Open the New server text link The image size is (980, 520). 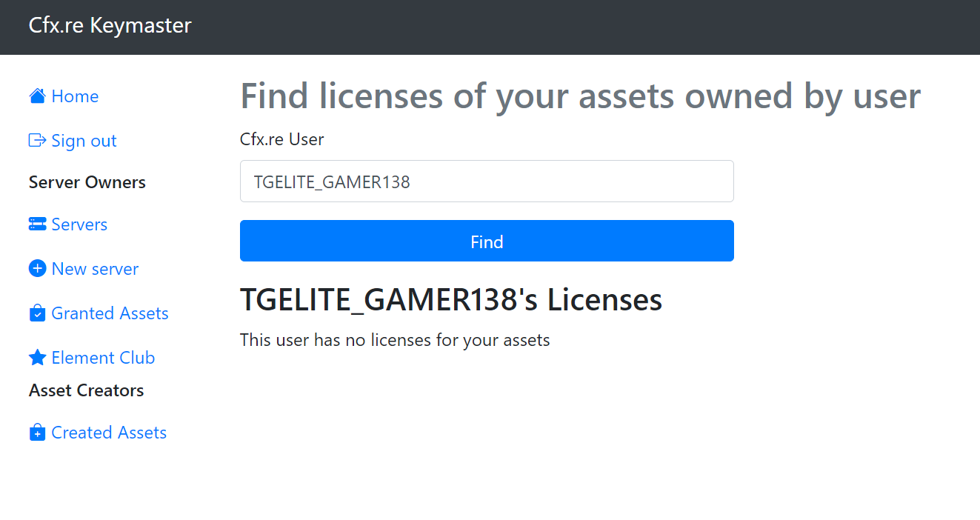(x=95, y=269)
